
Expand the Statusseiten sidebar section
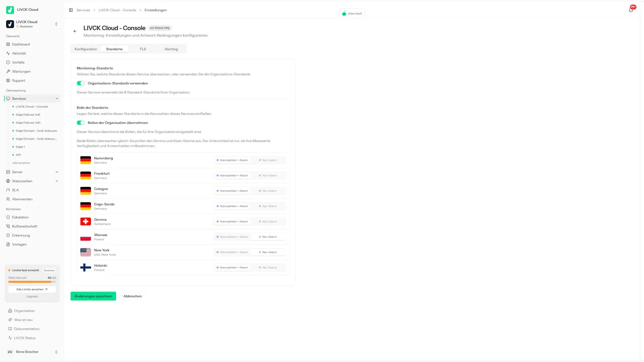pyautogui.click(x=57, y=181)
